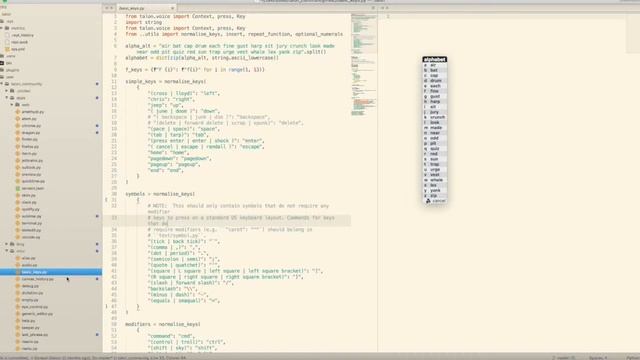The height and width of the screenshot is (360, 640).
Task: Collapse the apps folder in sidebar
Action: [x=7, y=98]
